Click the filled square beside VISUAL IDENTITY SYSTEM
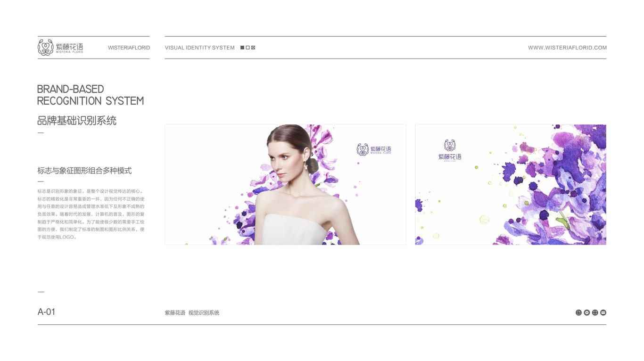Viewport: 644px width, 361px height. pyautogui.click(x=242, y=48)
